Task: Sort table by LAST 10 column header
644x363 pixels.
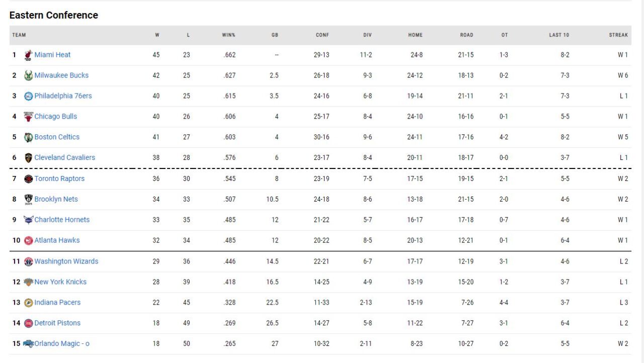Action: (559, 35)
